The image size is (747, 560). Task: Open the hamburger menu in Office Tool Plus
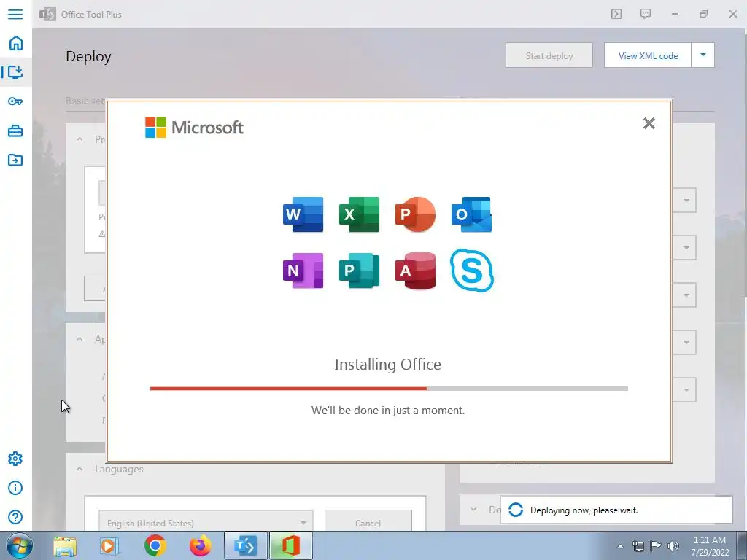click(15, 14)
